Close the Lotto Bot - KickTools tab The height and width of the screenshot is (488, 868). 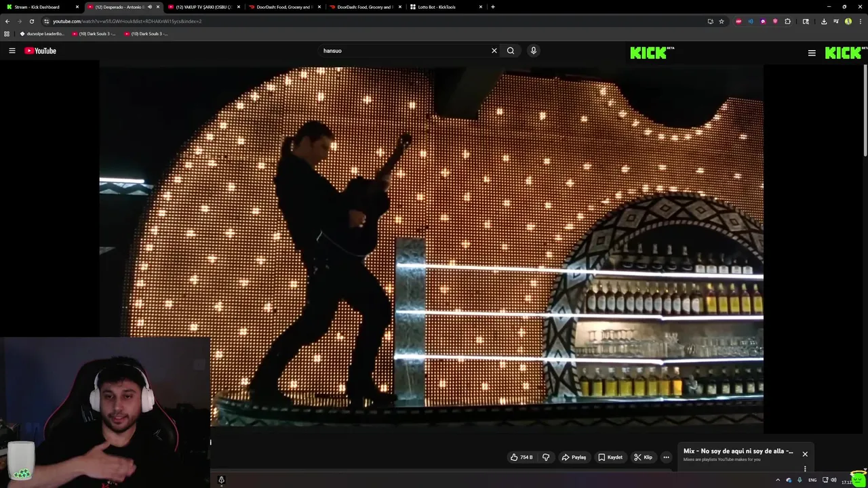(x=481, y=7)
